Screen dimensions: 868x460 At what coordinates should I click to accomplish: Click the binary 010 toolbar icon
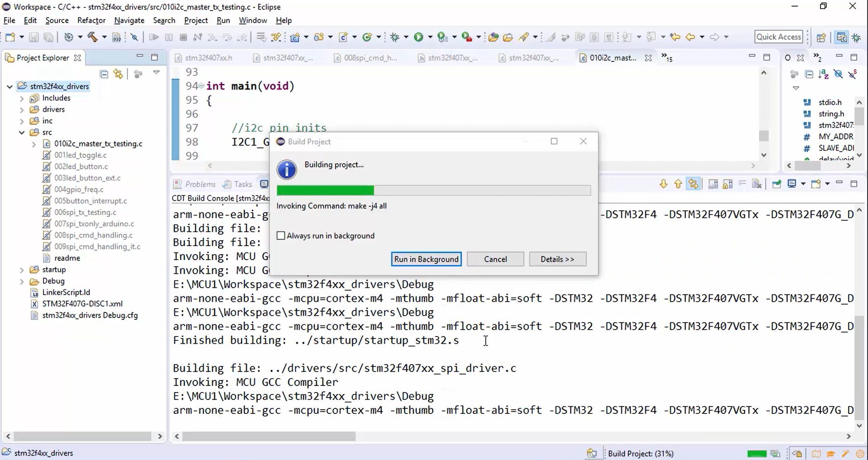click(116, 37)
